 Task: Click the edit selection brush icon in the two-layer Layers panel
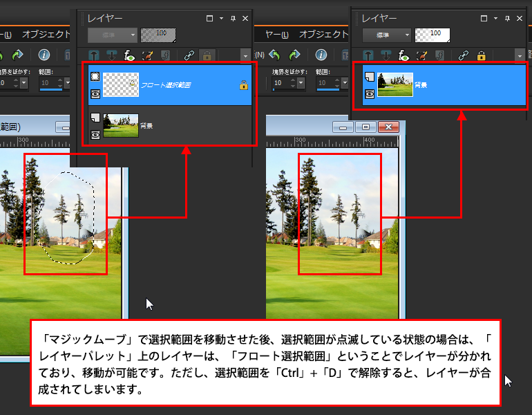click(x=147, y=55)
